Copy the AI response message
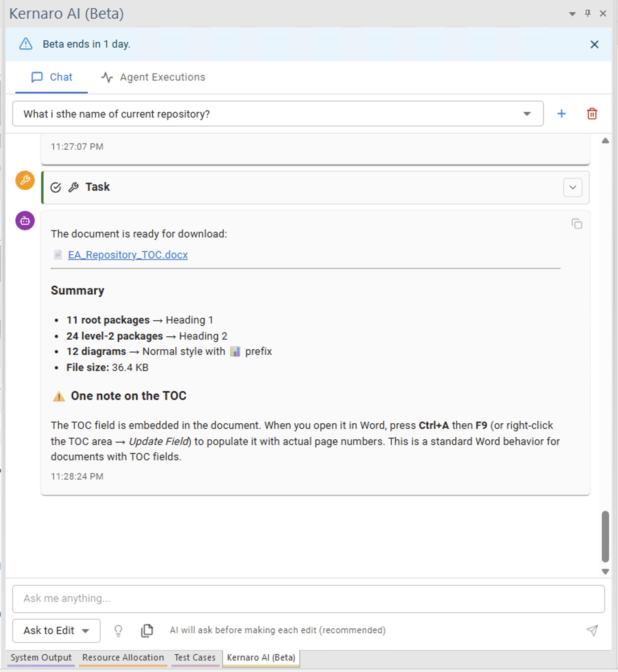Screen dimensions: 618x672 (x=577, y=224)
